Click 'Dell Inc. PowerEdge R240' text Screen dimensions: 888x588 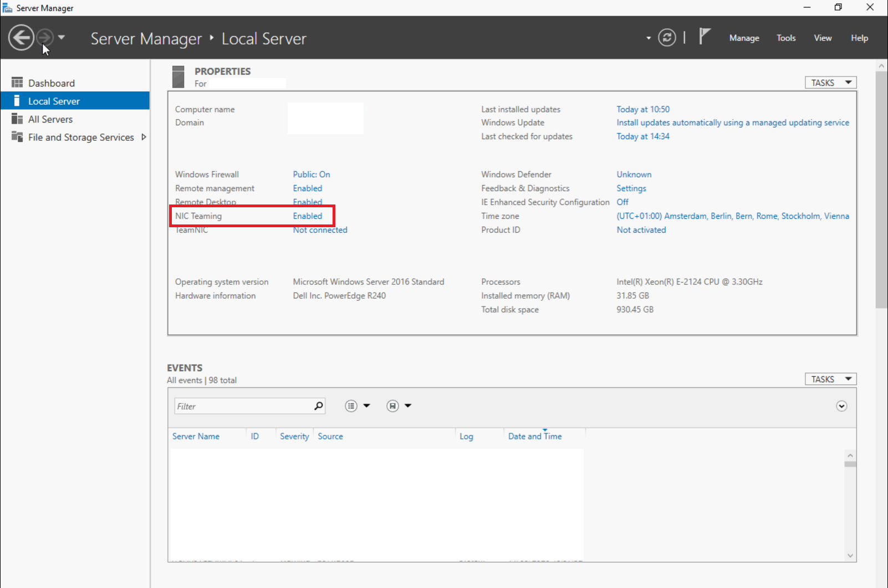click(x=339, y=296)
